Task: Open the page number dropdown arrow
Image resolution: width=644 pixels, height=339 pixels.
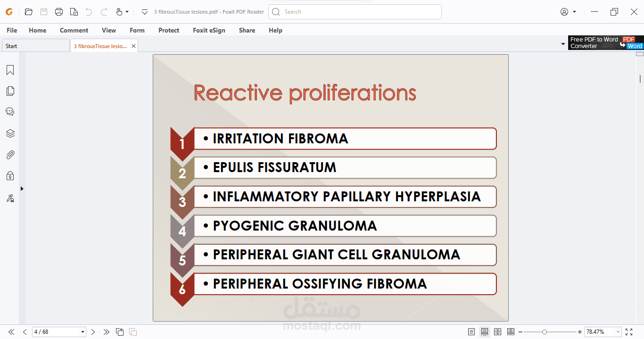Action: tap(83, 332)
